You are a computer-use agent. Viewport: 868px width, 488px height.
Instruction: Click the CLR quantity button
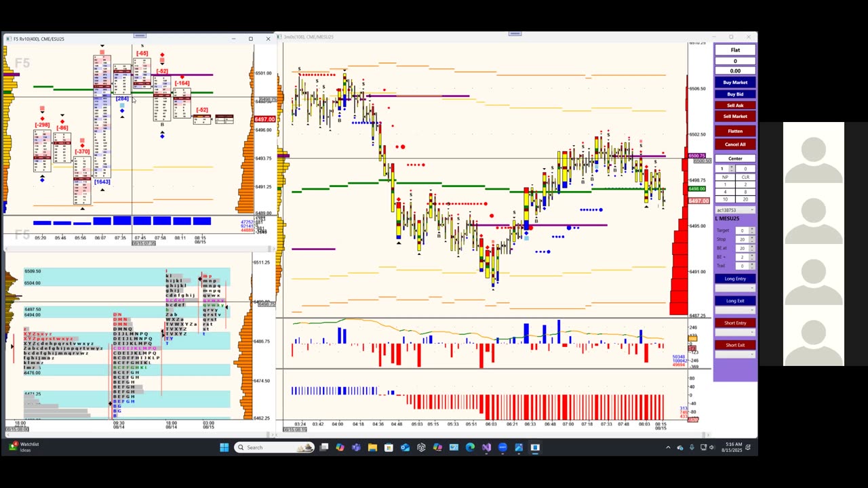click(x=745, y=177)
